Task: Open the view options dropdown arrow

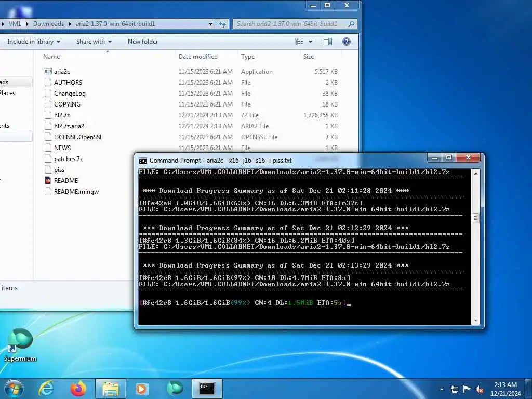Action: 310,42
